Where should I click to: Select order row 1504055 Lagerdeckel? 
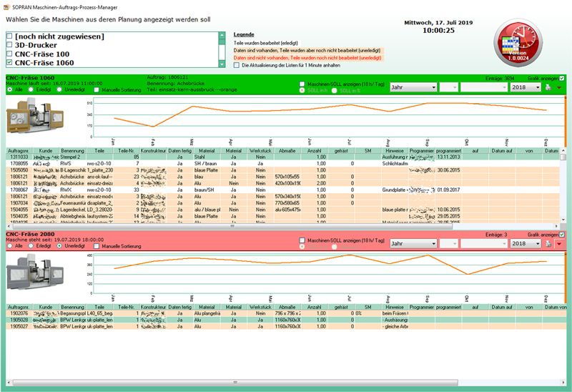[x=282, y=210]
